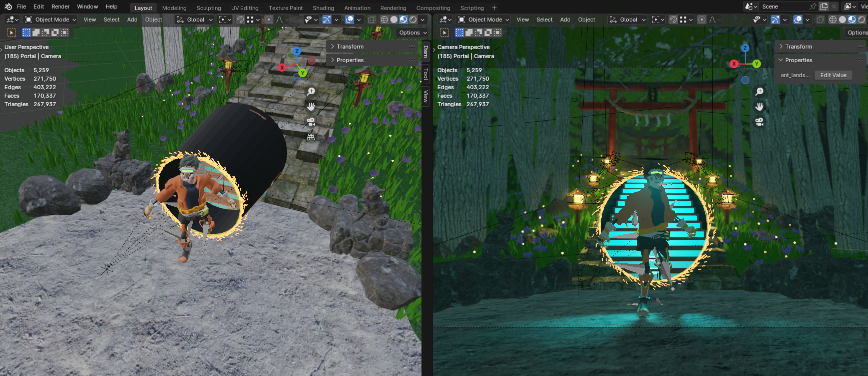This screenshot has height=376, width=868.
Task: Click the Blender logo icon
Action: (x=8, y=7)
